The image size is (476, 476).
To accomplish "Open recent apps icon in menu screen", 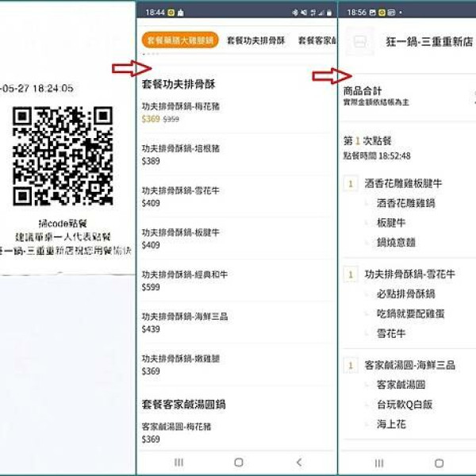I will 178,462.
